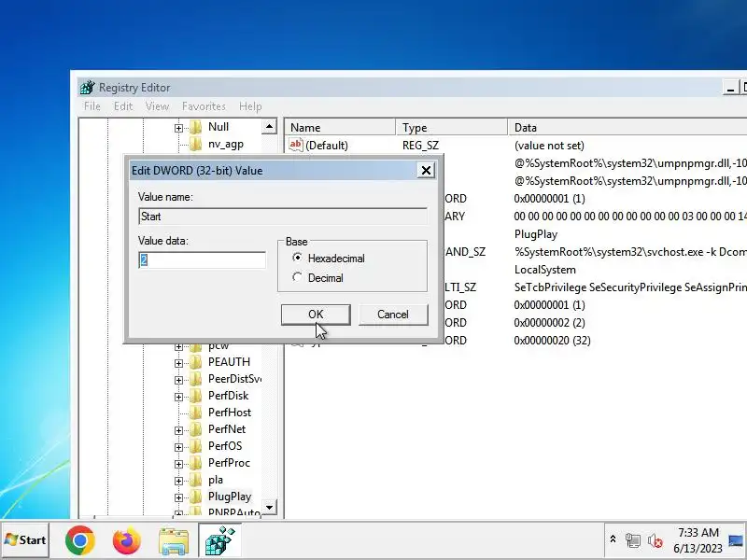747x560 pixels.
Task: Expand the PerfProc tree node
Action: pyautogui.click(x=178, y=463)
